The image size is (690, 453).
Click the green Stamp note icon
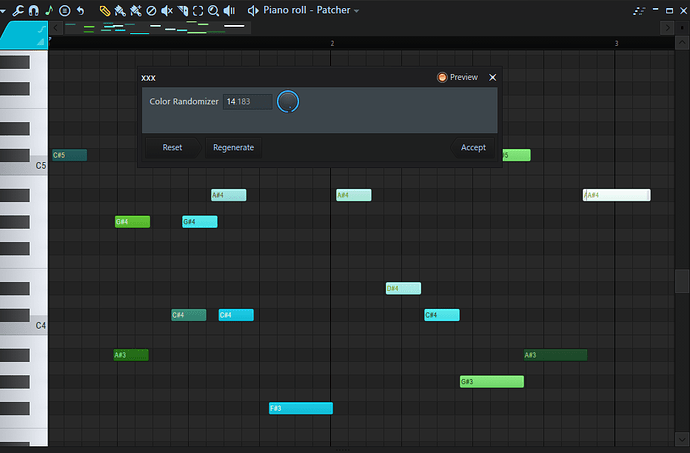tap(49, 10)
